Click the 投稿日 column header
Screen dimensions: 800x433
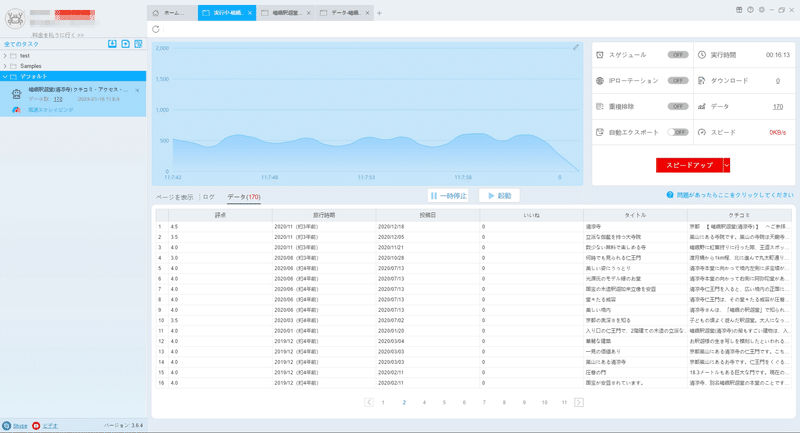427,215
